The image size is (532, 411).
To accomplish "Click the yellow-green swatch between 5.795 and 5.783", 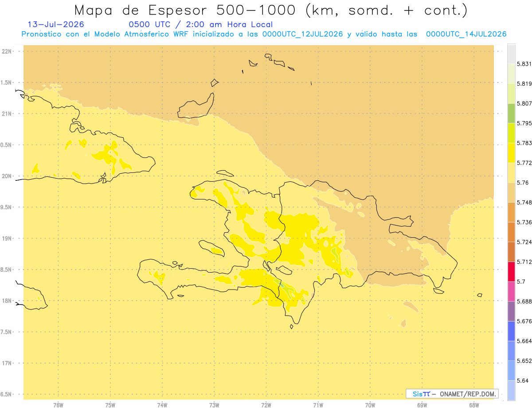I will 511,133.
